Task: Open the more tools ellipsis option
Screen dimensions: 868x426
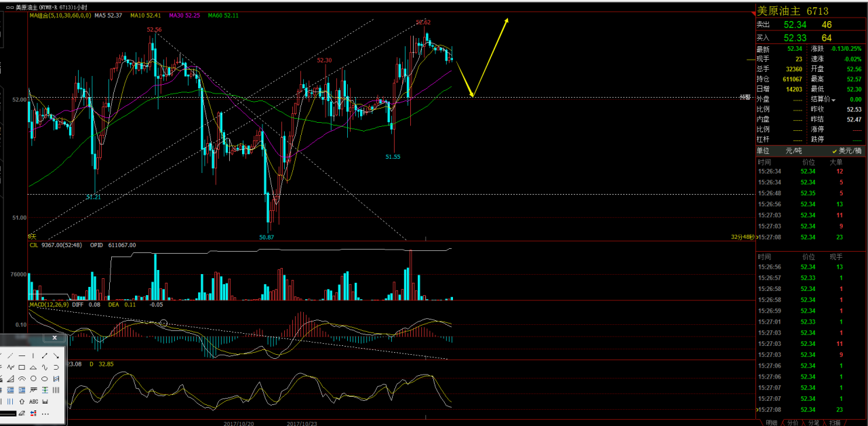Action: [45, 414]
